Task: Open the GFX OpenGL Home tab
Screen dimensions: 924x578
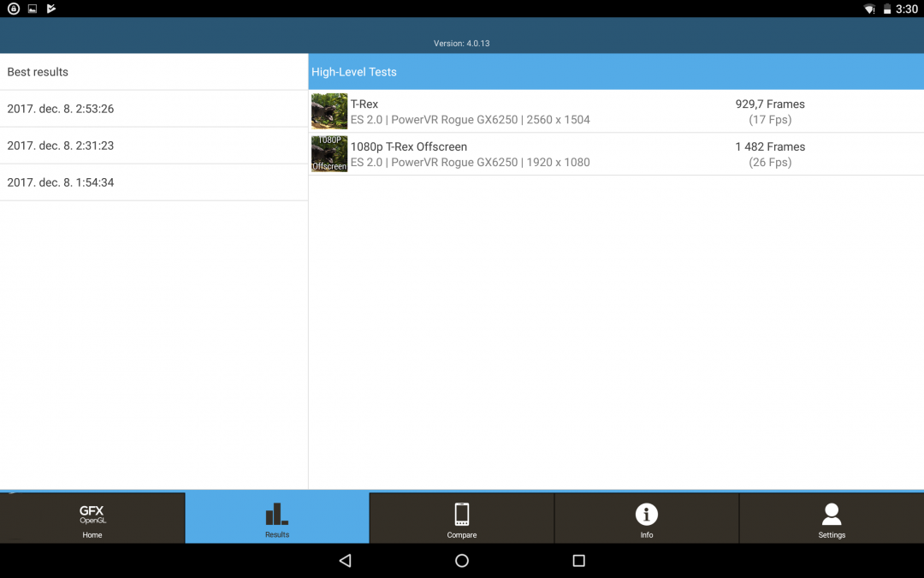Action: pyautogui.click(x=92, y=518)
